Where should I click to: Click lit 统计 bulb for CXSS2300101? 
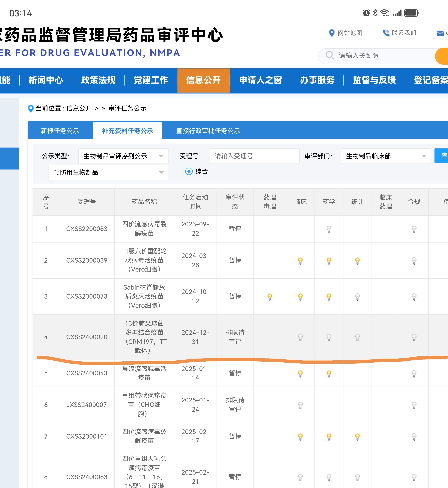pyautogui.click(x=357, y=437)
